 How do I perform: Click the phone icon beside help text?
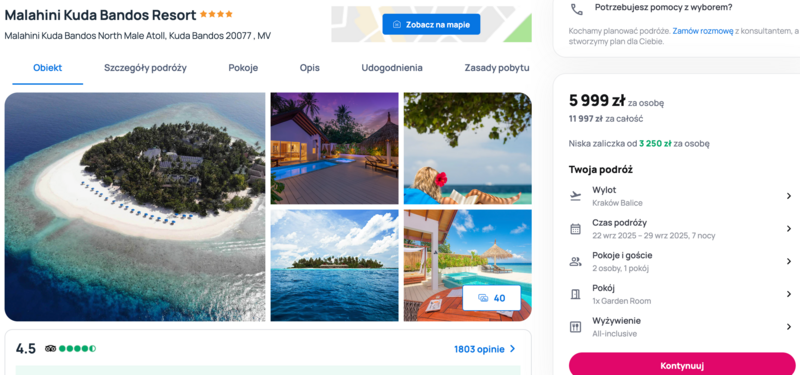(577, 9)
